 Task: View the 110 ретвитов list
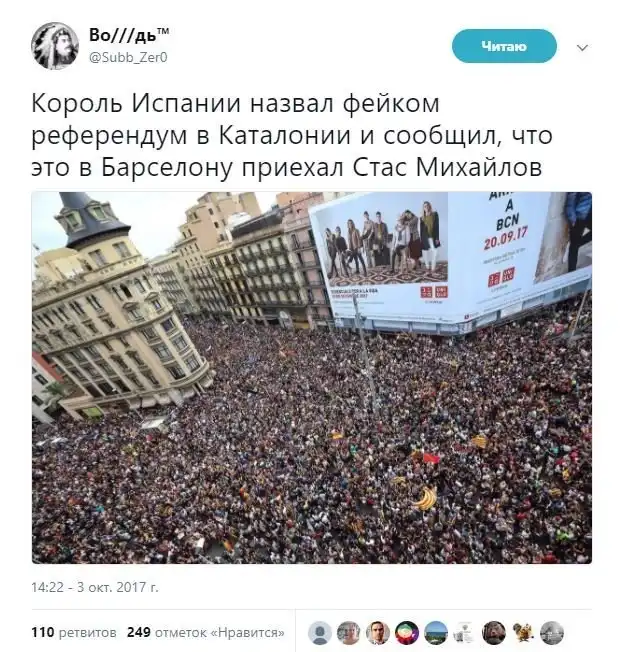coord(74,632)
